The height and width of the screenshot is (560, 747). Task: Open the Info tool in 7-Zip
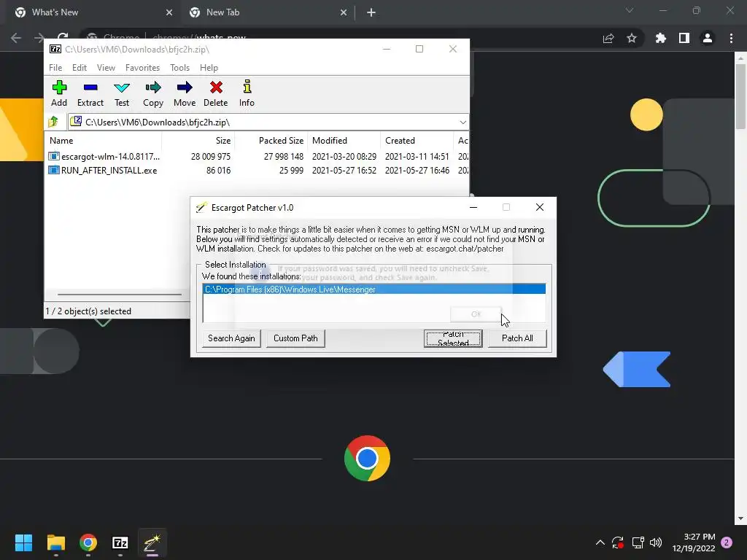tap(247, 93)
